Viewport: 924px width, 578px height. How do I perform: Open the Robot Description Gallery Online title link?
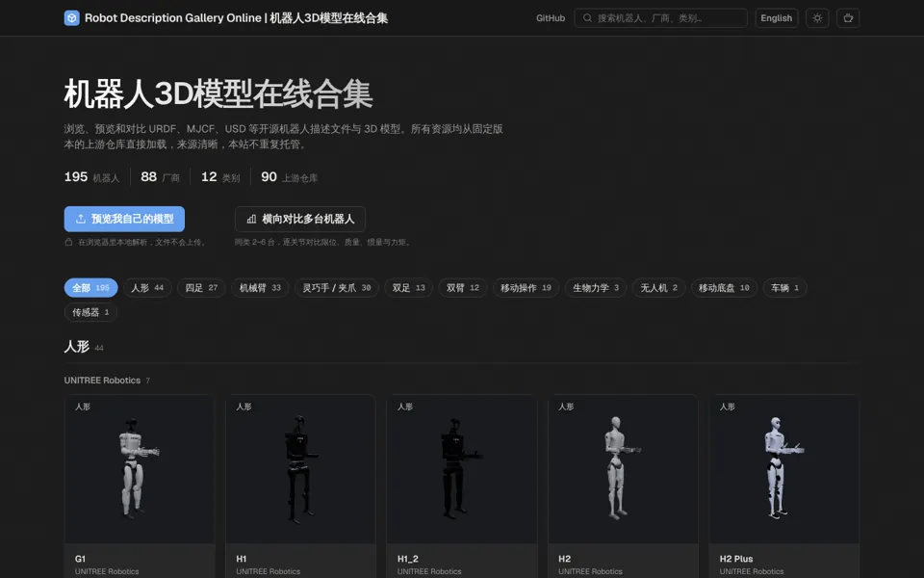[236, 18]
